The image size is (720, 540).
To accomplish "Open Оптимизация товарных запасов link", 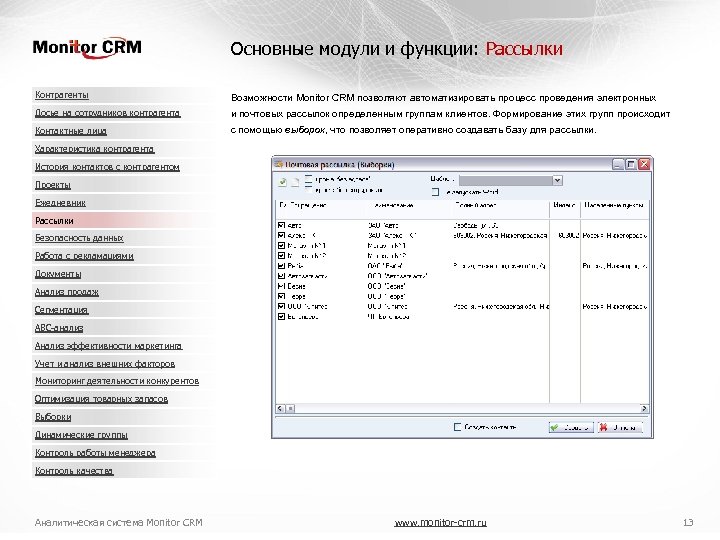I will [101, 399].
